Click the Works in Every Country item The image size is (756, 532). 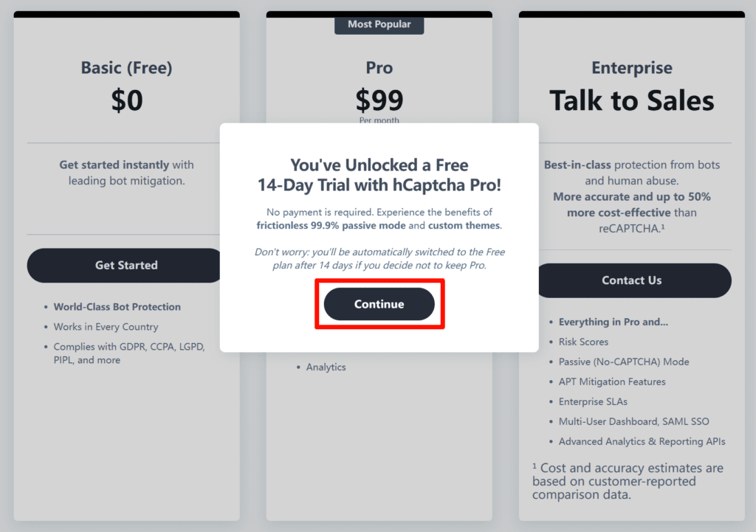(106, 327)
